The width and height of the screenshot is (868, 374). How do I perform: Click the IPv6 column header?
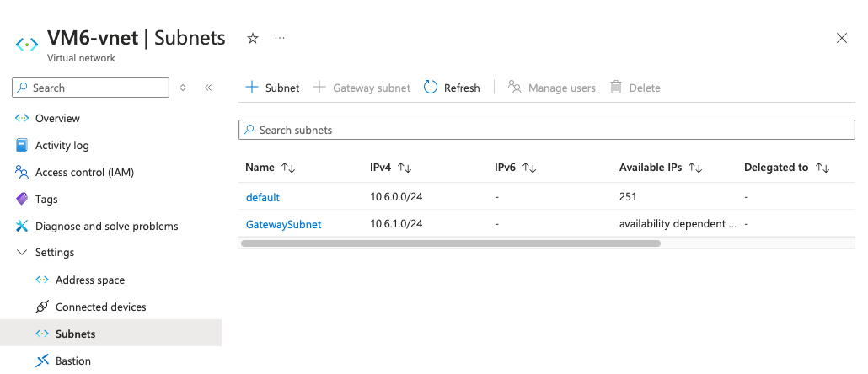(x=506, y=167)
